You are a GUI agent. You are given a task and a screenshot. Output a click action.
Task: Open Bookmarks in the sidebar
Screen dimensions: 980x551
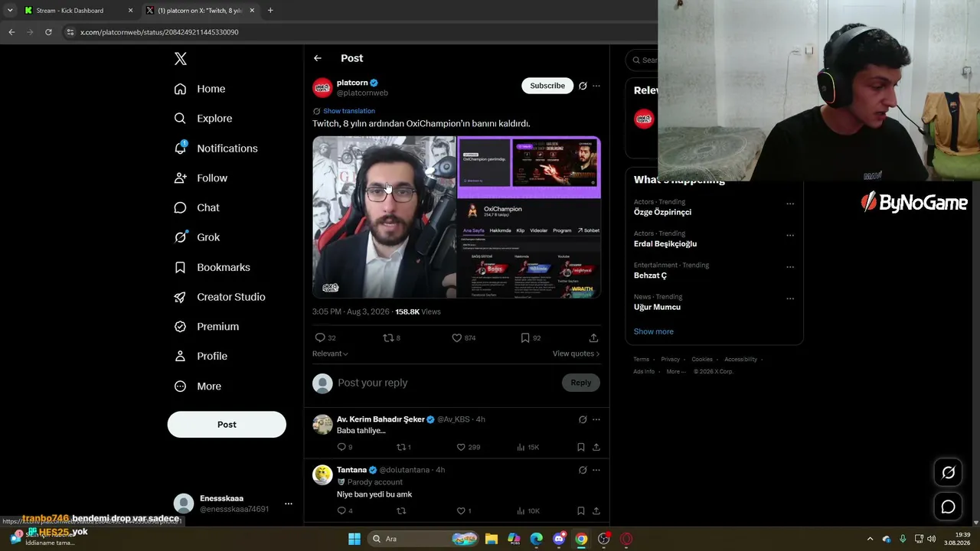point(212,267)
